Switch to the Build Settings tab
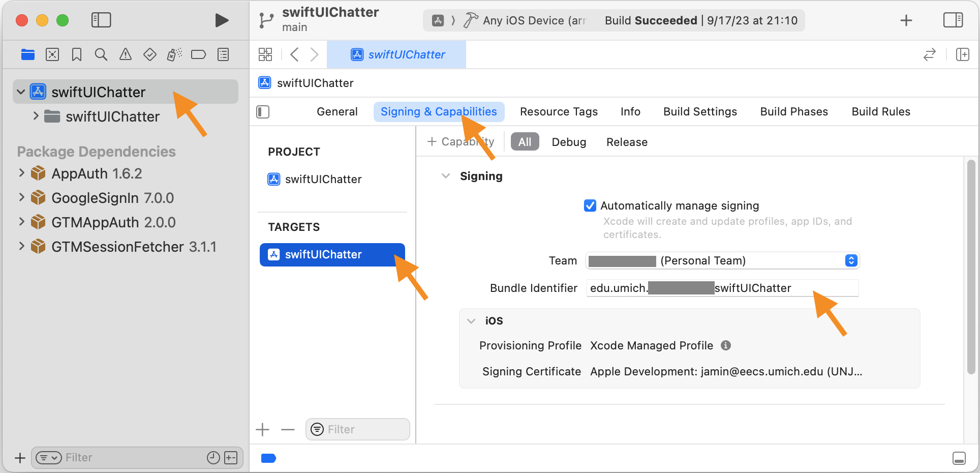 coord(700,111)
